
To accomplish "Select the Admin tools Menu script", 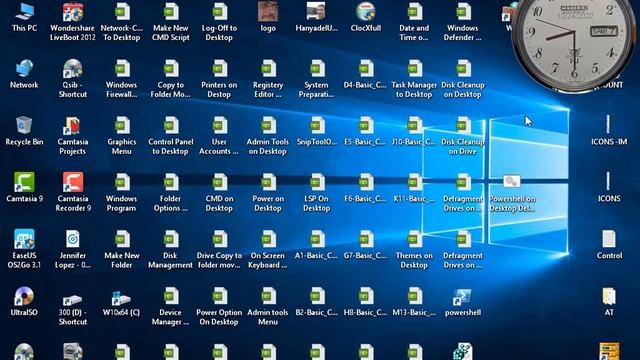I will (x=268, y=296).
